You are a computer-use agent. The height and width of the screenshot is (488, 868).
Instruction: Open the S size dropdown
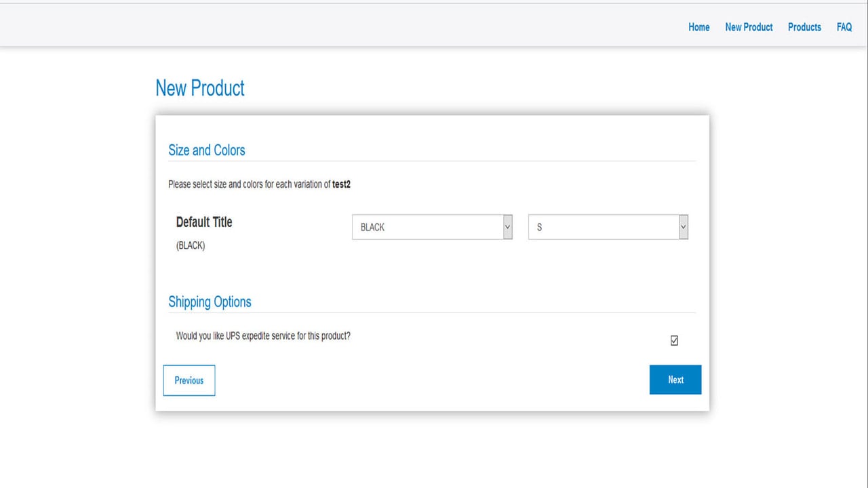click(x=608, y=227)
